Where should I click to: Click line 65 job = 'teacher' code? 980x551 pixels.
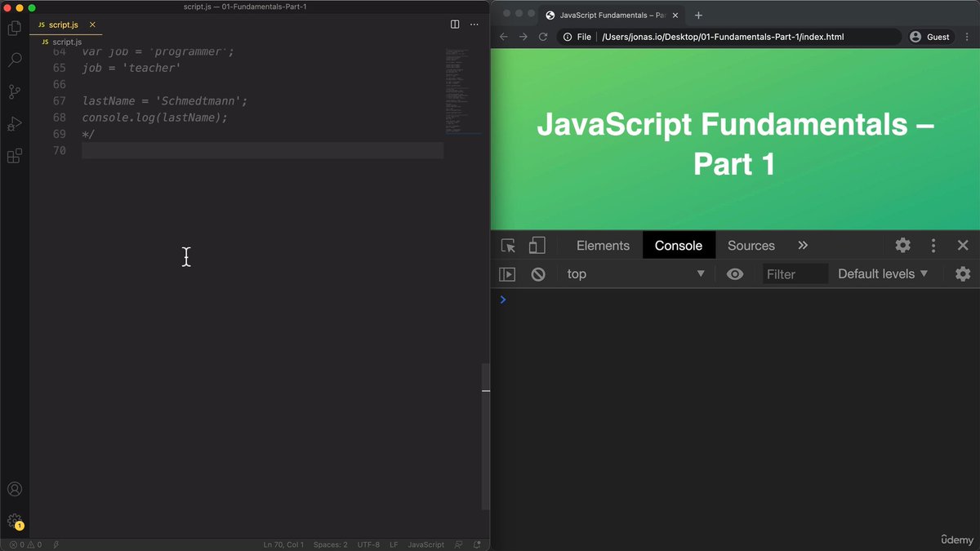[x=131, y=69]
